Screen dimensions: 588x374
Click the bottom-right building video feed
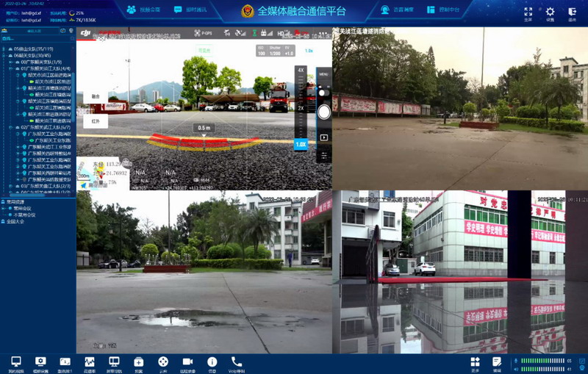click(460, 272)
